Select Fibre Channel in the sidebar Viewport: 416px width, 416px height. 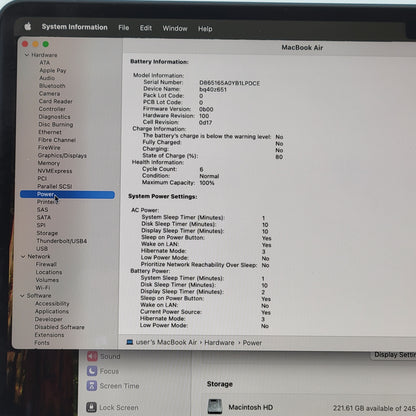(x=57, y=140)
